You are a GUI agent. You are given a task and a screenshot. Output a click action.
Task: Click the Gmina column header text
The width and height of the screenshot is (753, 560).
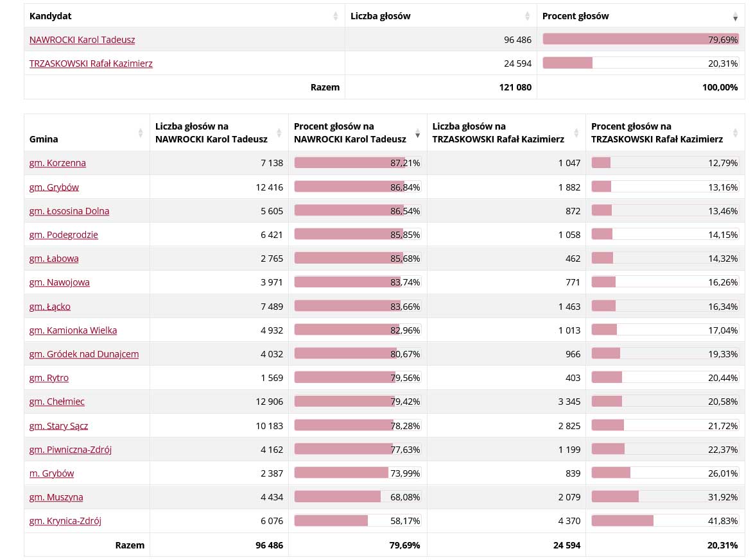(44, 139)
